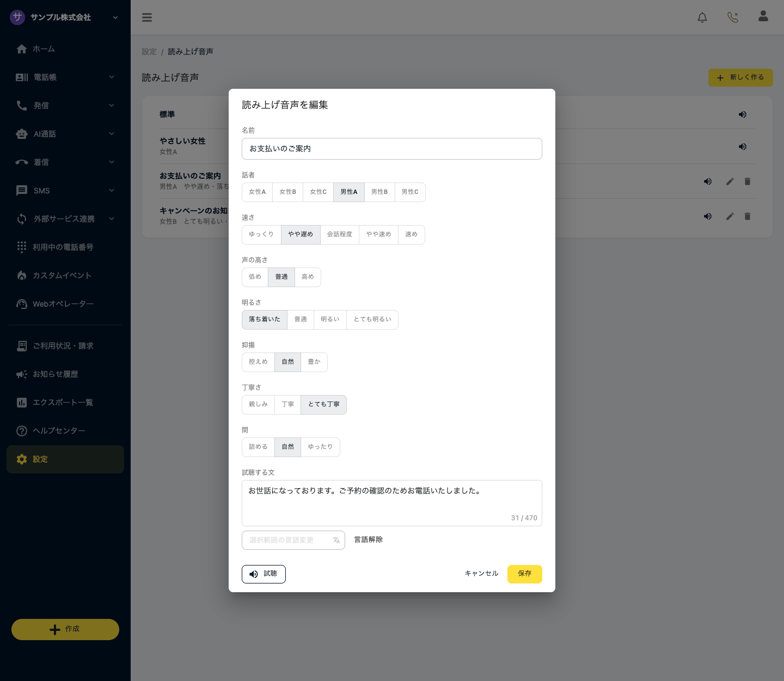
Task: Open the 選択範囲の言語変更 dropdown
Action: coord(293,540)
